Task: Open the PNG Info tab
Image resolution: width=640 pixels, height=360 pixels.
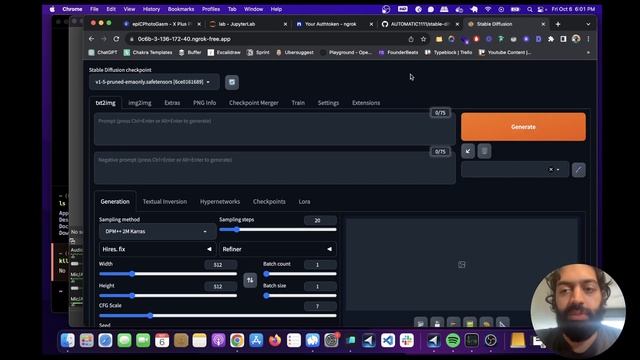Action: tap(204, 103)
